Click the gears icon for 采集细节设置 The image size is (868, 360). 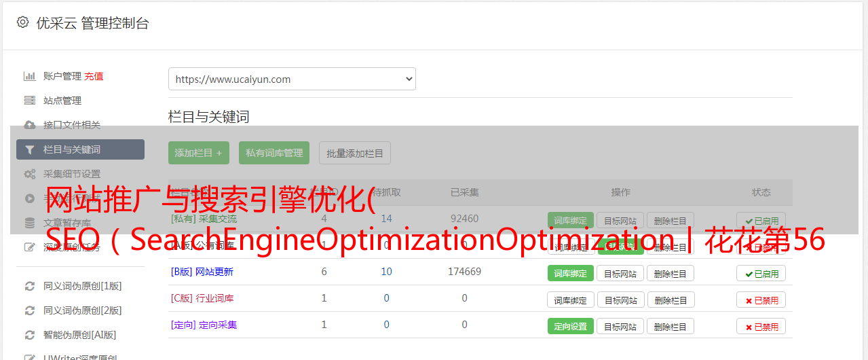coord(29,174)
